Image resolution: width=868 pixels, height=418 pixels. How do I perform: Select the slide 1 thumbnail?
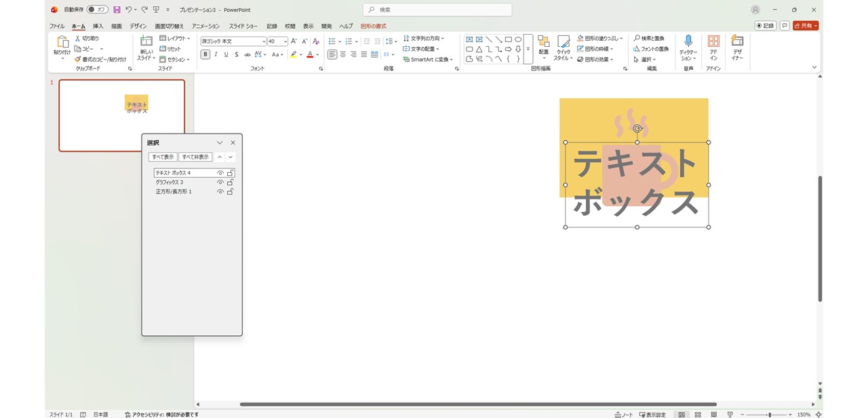pos(122,115)
